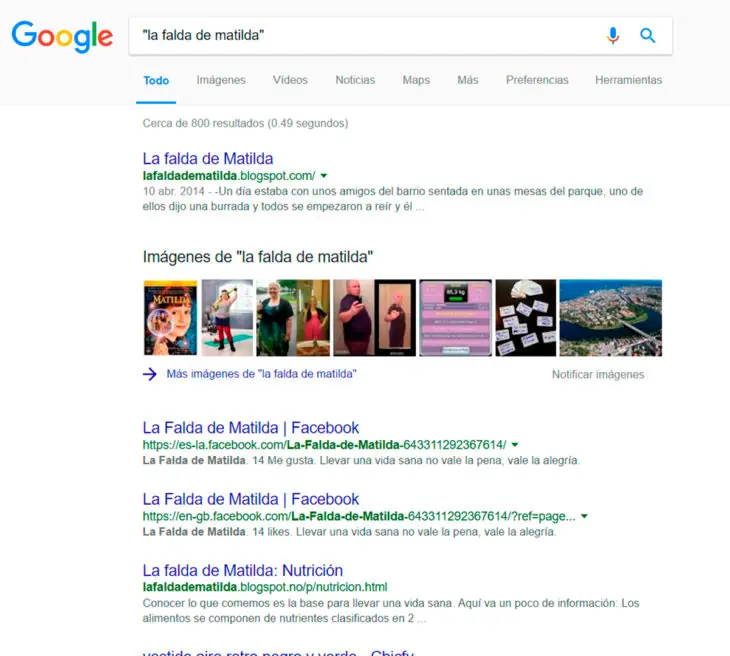Expand dropdown arrow beside es-la.facebook.com URL

coord(515,445)
